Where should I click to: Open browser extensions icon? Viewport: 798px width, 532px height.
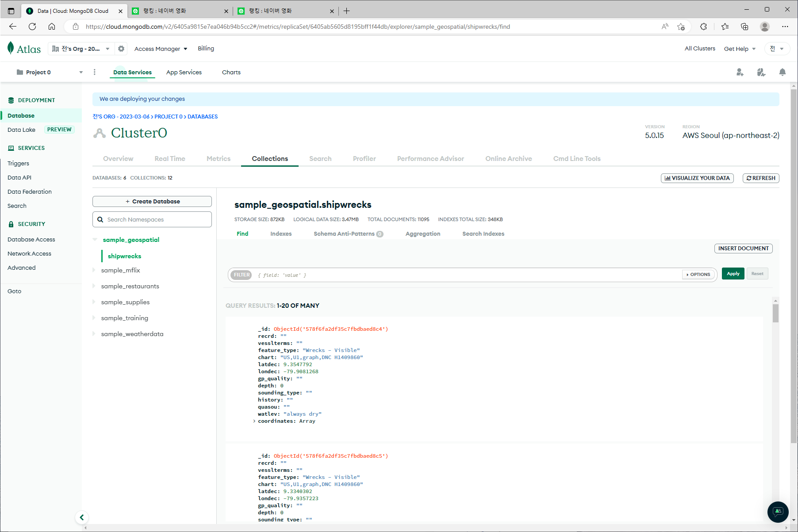[703, 27]
